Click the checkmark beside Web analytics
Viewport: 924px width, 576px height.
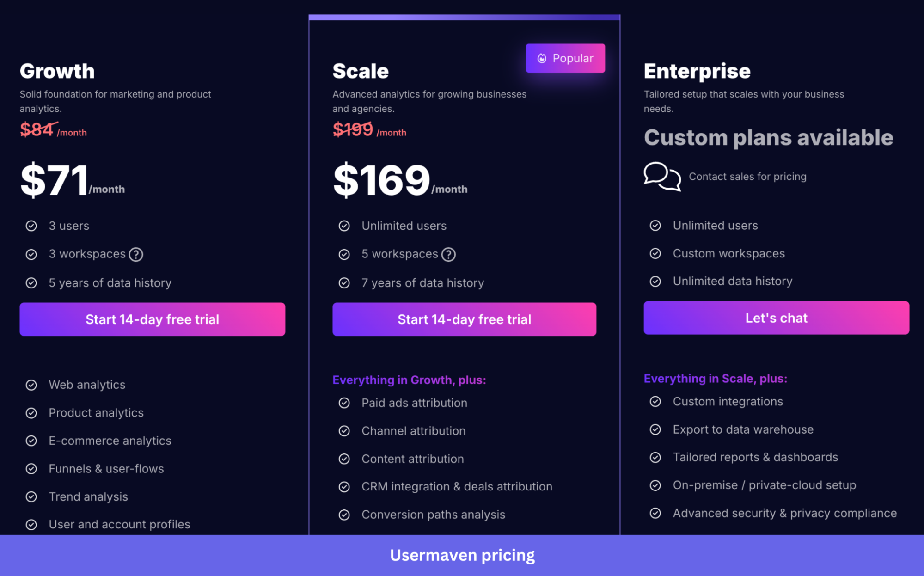coord(31,385)
